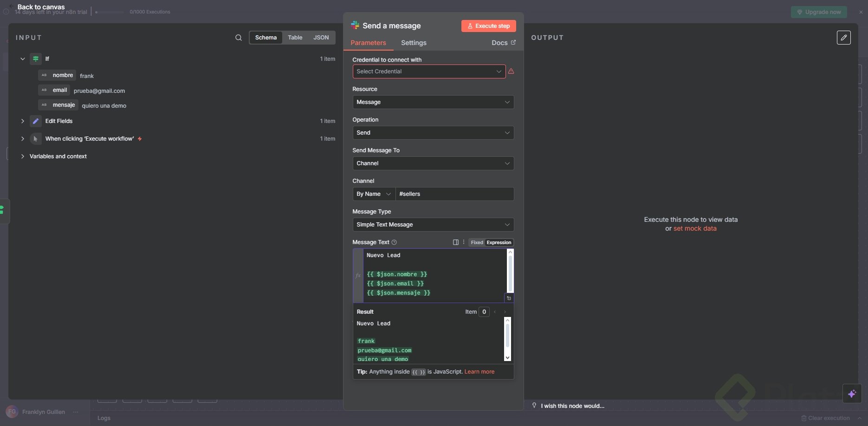868x426 pixels.
Task: Click the string type icon on the email pill
Action: (44, 90)
